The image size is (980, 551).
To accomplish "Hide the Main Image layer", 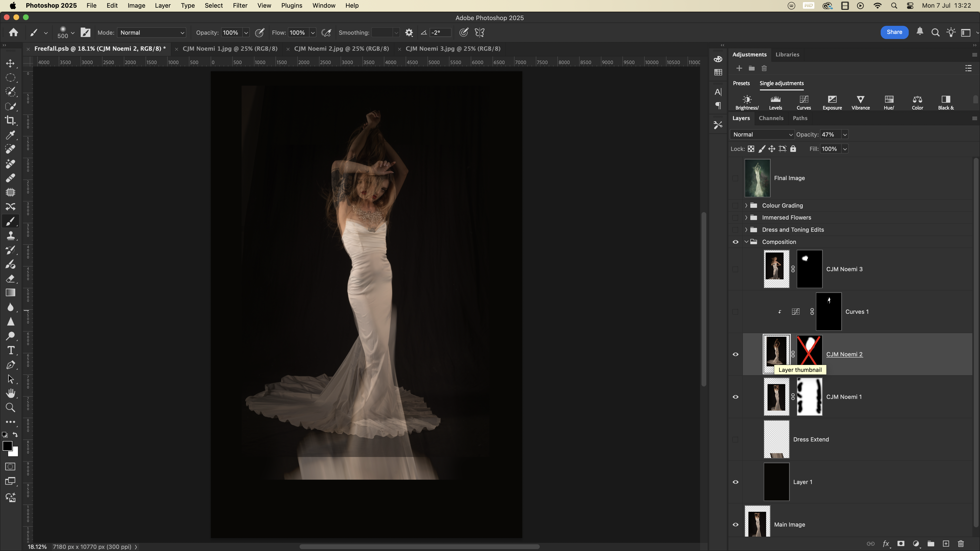I will click(735, 524).
